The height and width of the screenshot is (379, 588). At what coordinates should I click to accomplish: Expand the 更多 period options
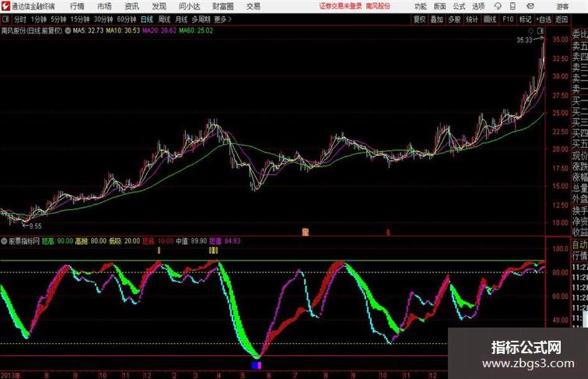[x=223, y=19]
